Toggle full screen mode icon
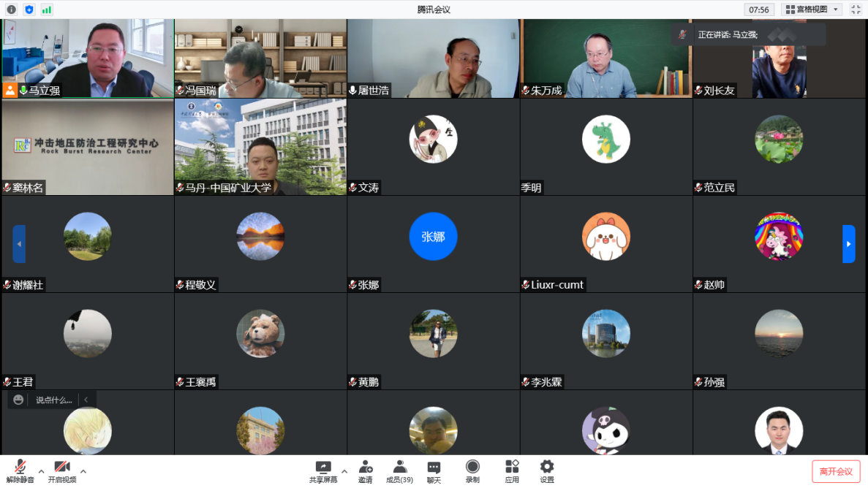This screenshot has width=868, height=488. (x=856, y=9)
